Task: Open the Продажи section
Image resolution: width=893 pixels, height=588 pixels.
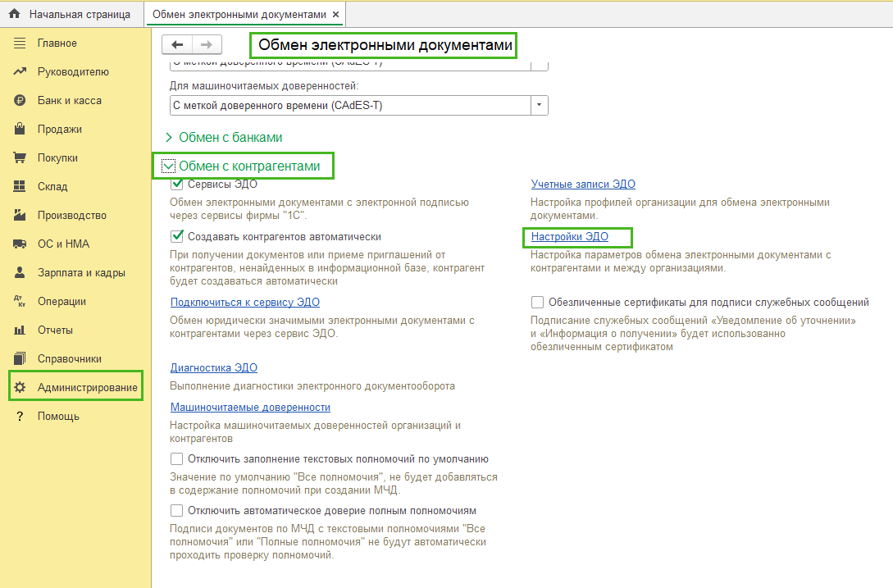Action: coord(60,130)
